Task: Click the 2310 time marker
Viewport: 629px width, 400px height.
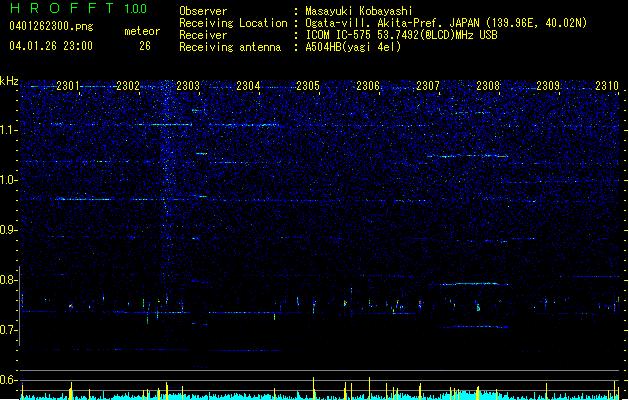Action: click(607, 86)
